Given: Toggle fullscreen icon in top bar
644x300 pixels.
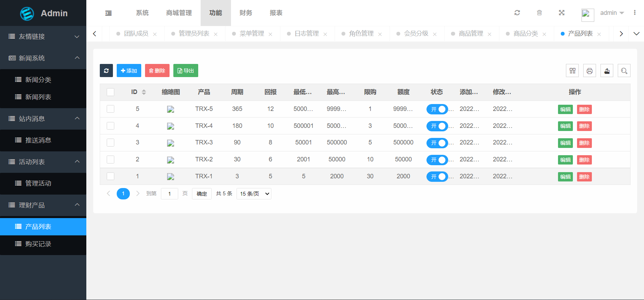Looking at the screenshot, I should pos(562,13).
